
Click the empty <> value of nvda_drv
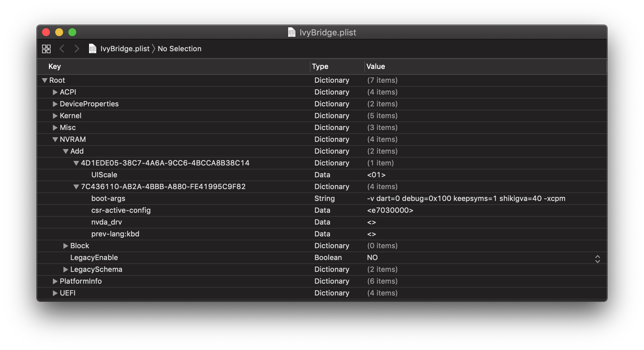point(372,222)
